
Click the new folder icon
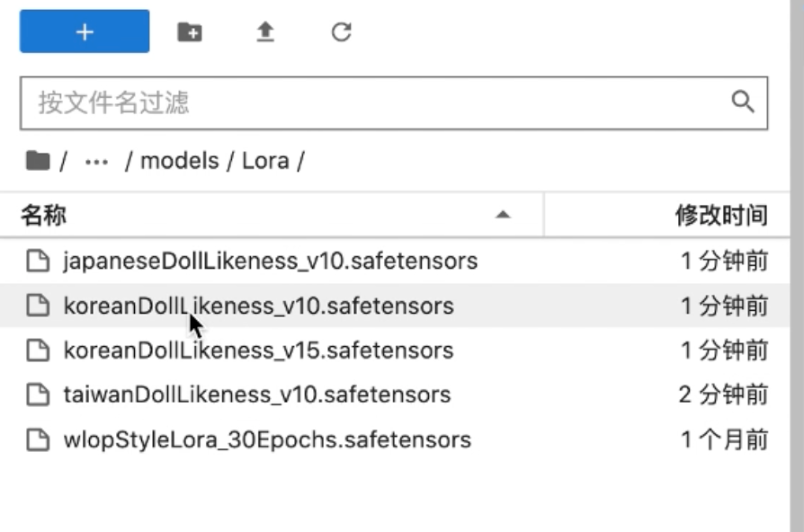pos(190,31)
